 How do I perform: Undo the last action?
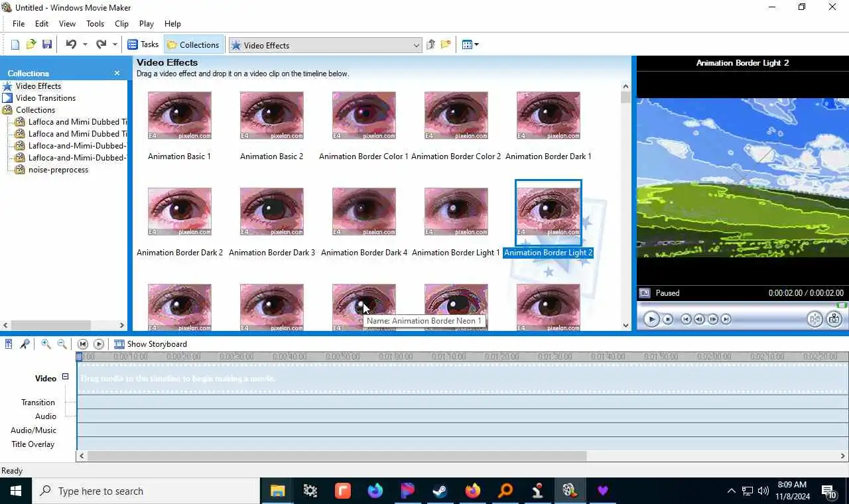(70, 44)
